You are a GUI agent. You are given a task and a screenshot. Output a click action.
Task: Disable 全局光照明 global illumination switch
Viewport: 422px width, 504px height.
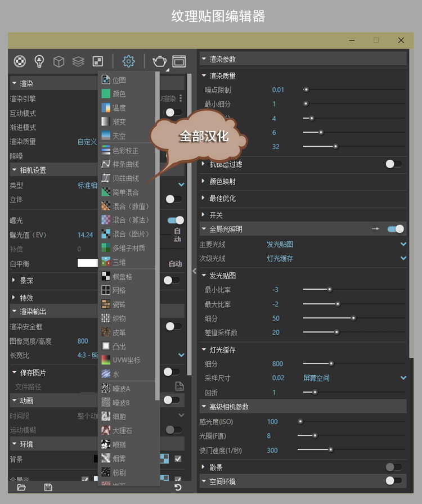click(396, 229)
